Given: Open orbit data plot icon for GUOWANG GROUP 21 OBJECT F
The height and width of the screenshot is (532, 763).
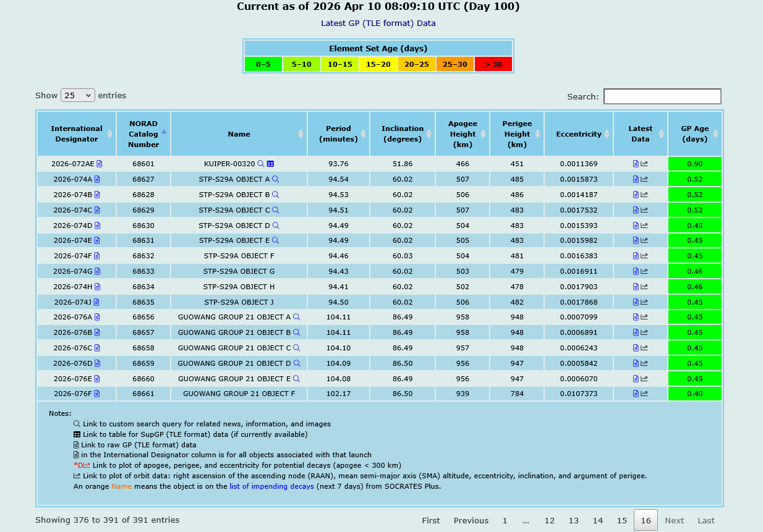Looking at the screenshot, I should 644,394.
